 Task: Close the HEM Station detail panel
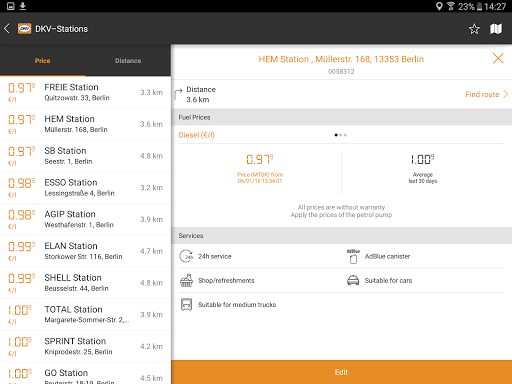tap(498, 58)
